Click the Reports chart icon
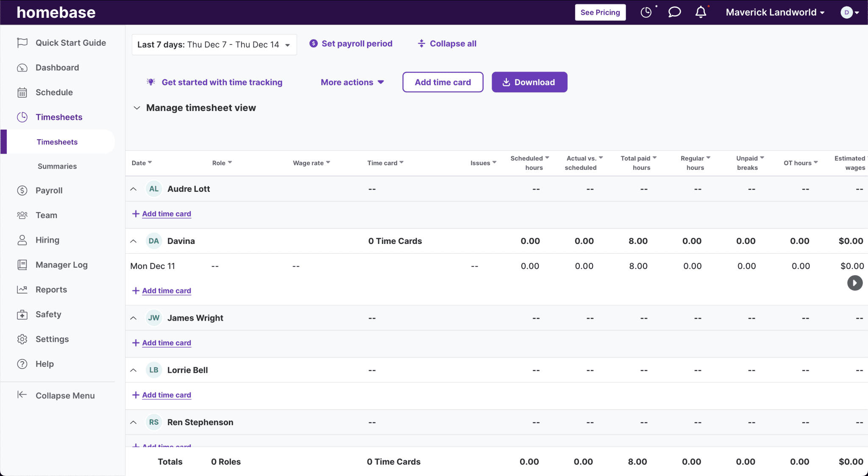This screenshot has width=868, height=476. pyautogui.click(x=22, y=289)
